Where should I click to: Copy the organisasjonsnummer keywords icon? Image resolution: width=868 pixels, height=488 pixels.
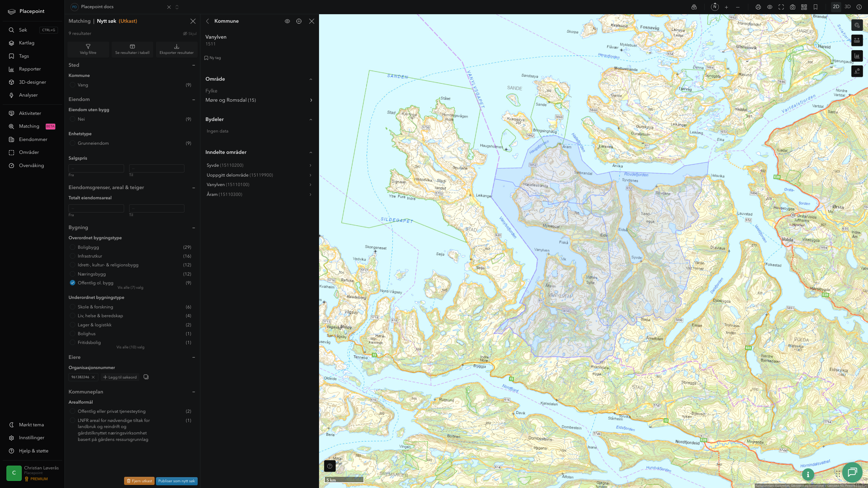pyautogui.click(x=146, y=377)
